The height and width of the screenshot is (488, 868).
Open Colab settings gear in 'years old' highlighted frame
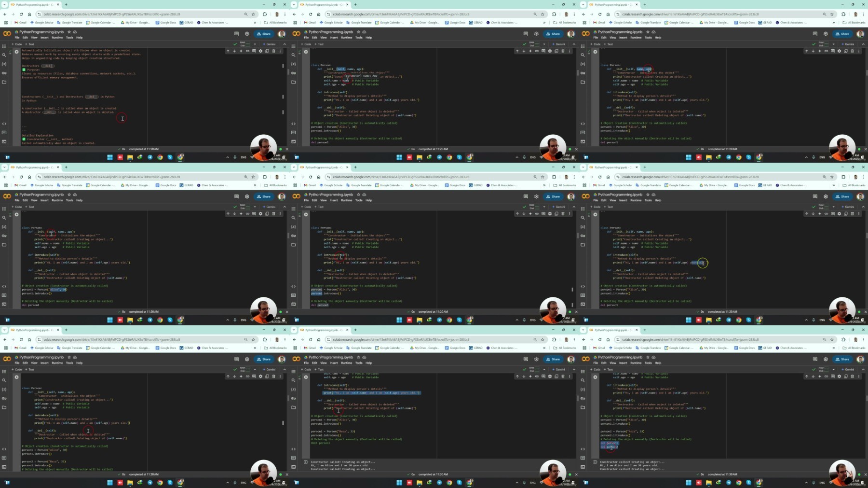point(826,196)
